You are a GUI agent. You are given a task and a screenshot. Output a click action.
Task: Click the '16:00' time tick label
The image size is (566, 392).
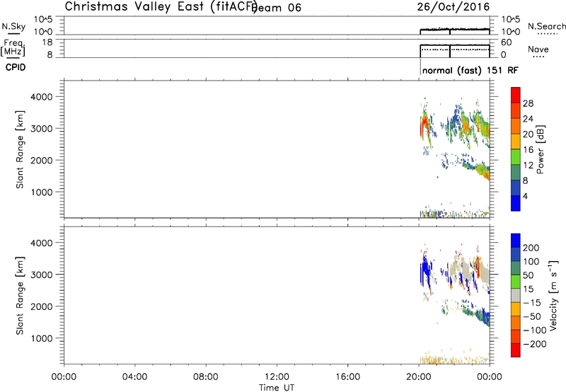point(347,377)
